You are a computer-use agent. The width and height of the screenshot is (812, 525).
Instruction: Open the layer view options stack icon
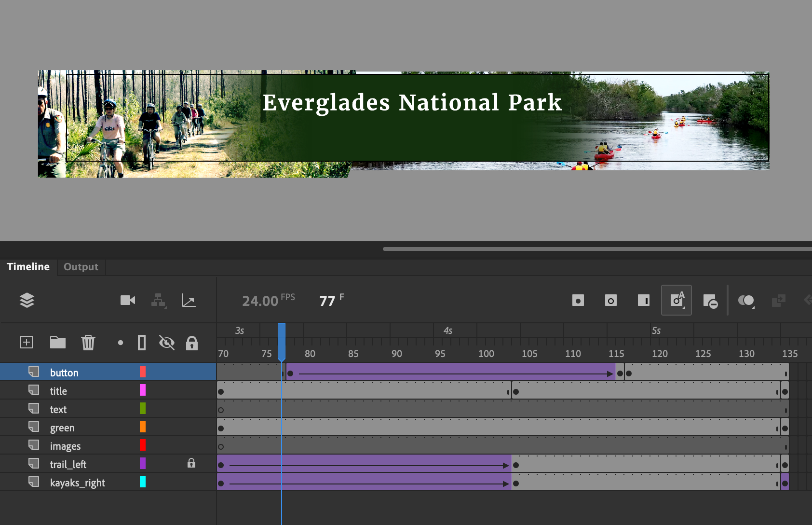coord(27,300)
